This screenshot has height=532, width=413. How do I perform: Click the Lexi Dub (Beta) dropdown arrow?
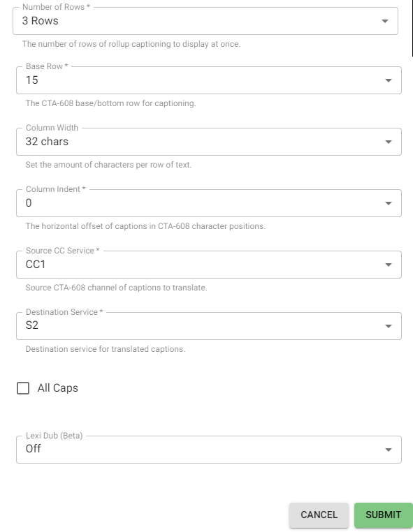tap(389, 450)
